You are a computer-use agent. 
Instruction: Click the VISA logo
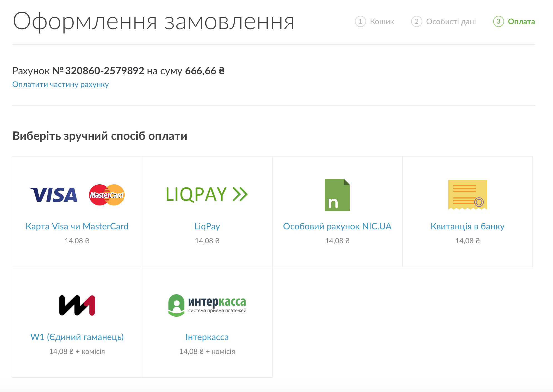click(x=53, y=195)
